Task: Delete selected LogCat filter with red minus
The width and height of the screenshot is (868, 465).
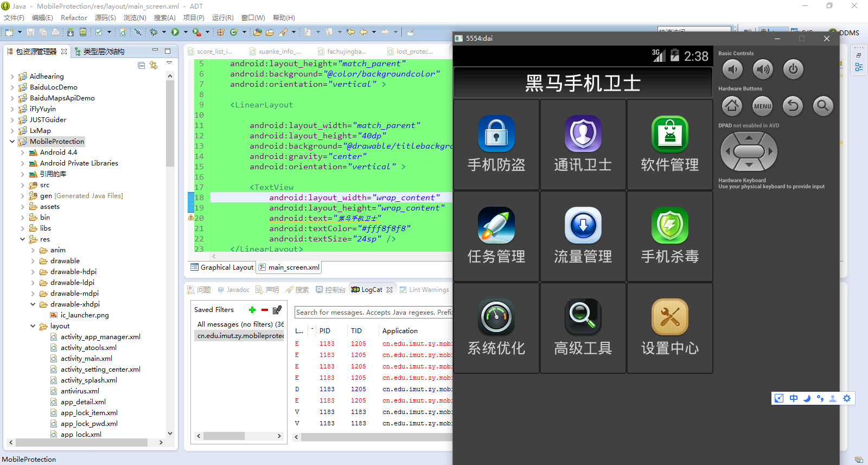Action: [265, 310]
